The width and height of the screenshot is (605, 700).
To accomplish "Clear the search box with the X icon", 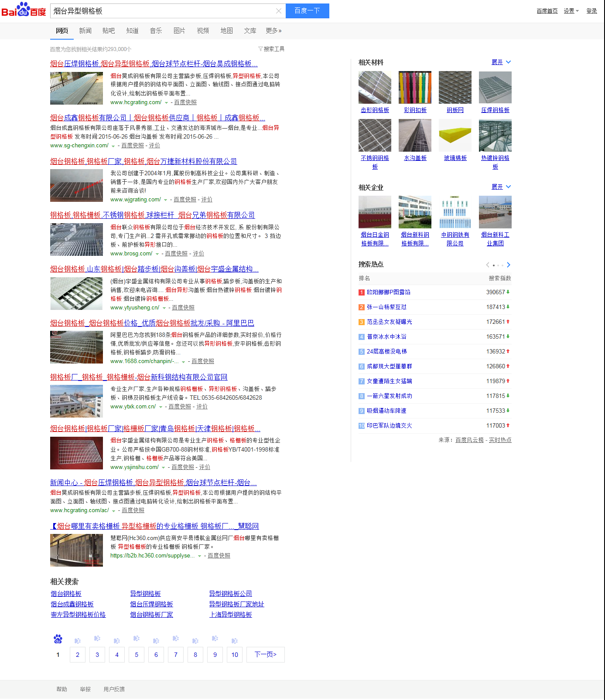I will (279, 11).
